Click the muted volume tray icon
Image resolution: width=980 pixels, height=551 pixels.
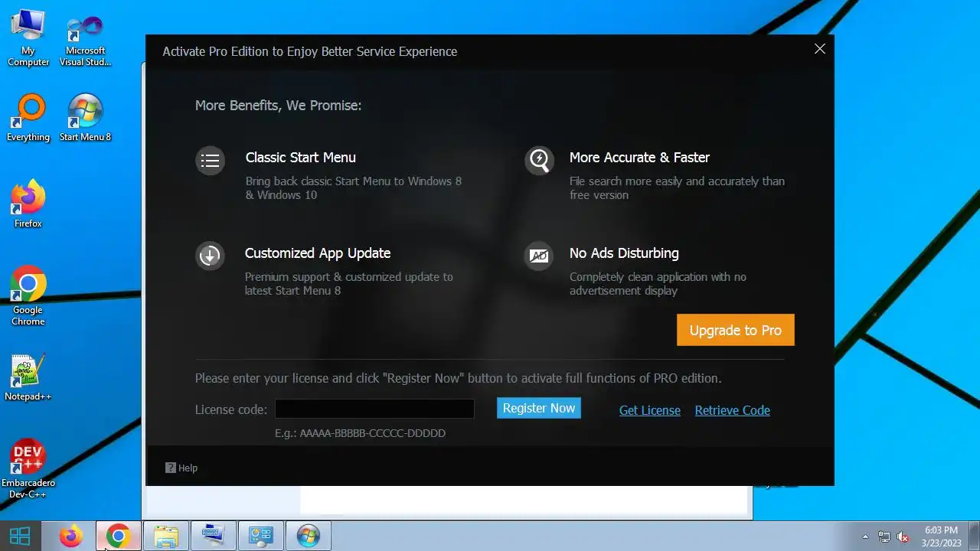coord(903,536)
